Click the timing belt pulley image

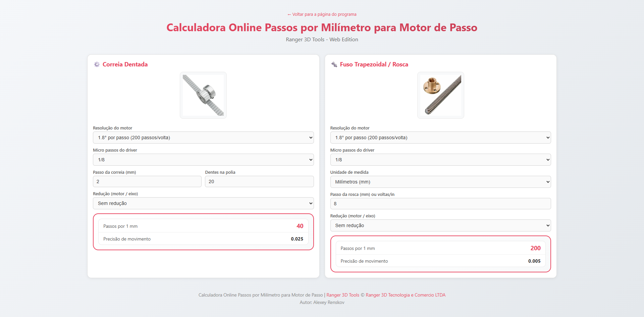click(x=203, y=95)
